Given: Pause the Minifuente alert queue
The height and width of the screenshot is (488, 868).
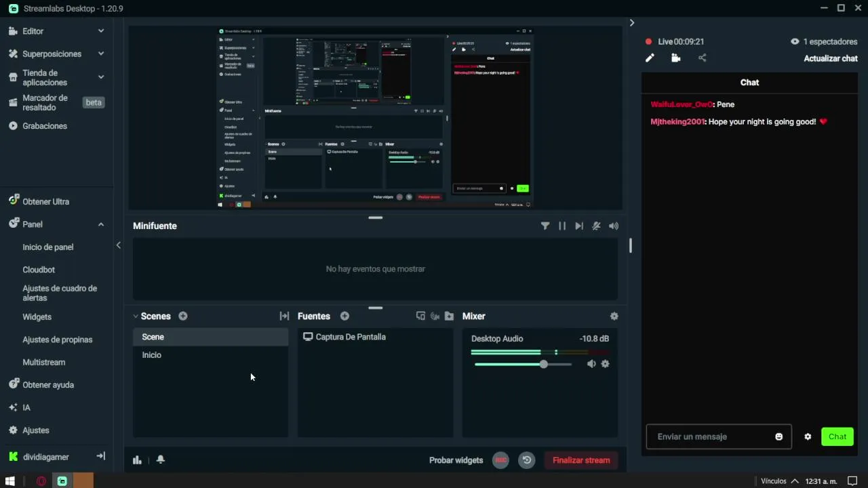Looking at the screenshot, I should pos(562,226).
